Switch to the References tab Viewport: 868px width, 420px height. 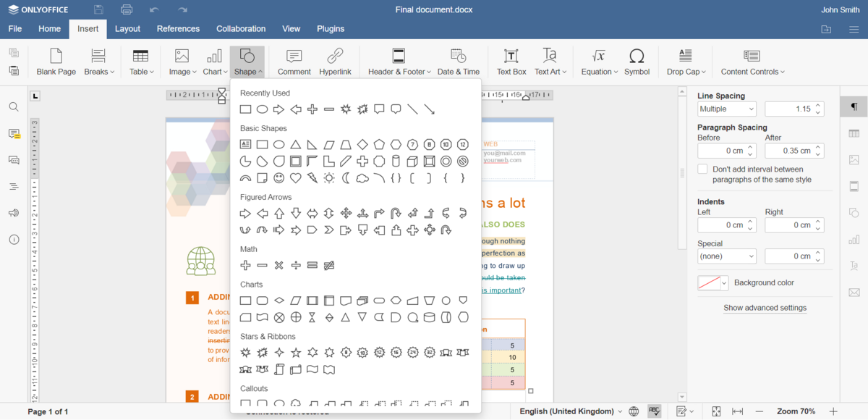(178, 29)
